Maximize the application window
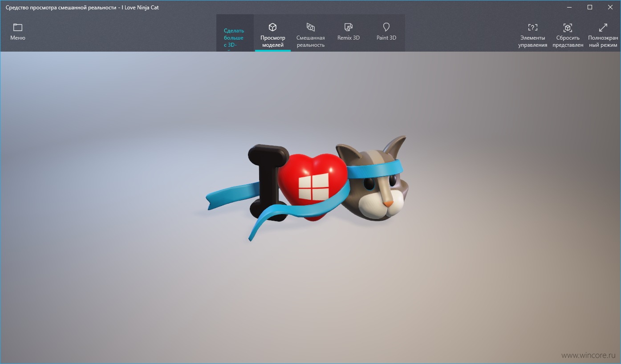 (590, 7)
